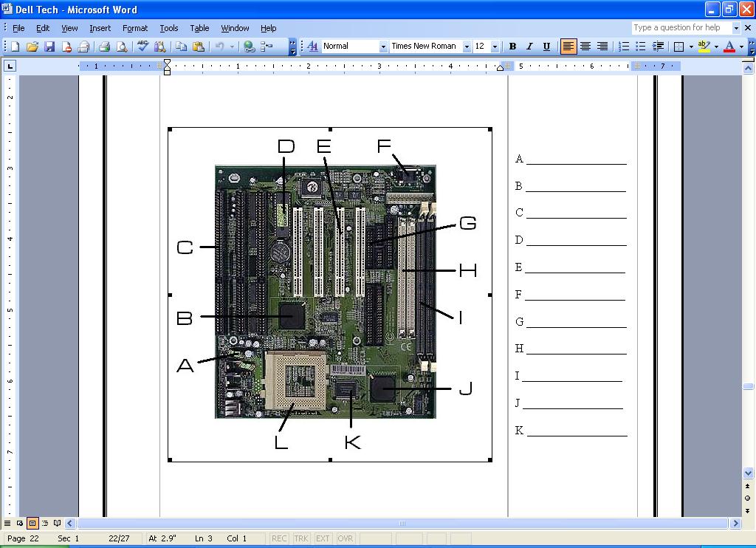The width and height of the screenshot is (756, 548).
Task: Switch to Print Layout view
Action: [32, 523]
